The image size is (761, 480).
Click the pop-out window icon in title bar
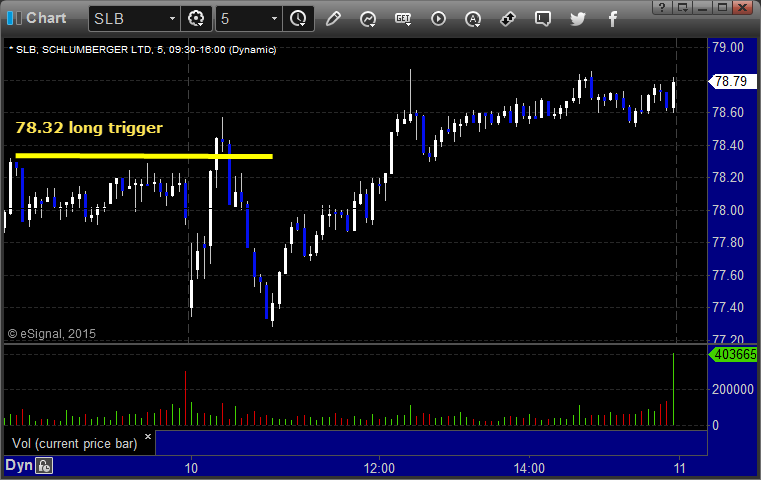682,7
